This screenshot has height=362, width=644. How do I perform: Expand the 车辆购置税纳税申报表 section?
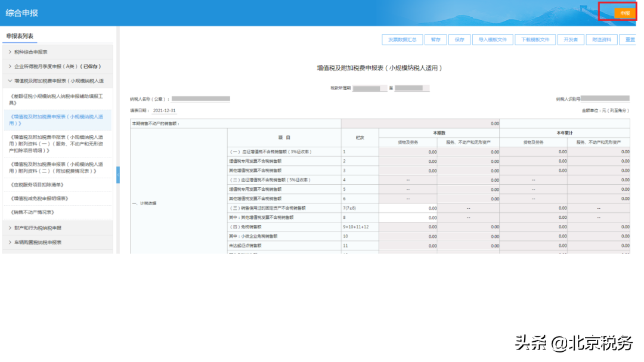tap(57, 243)
